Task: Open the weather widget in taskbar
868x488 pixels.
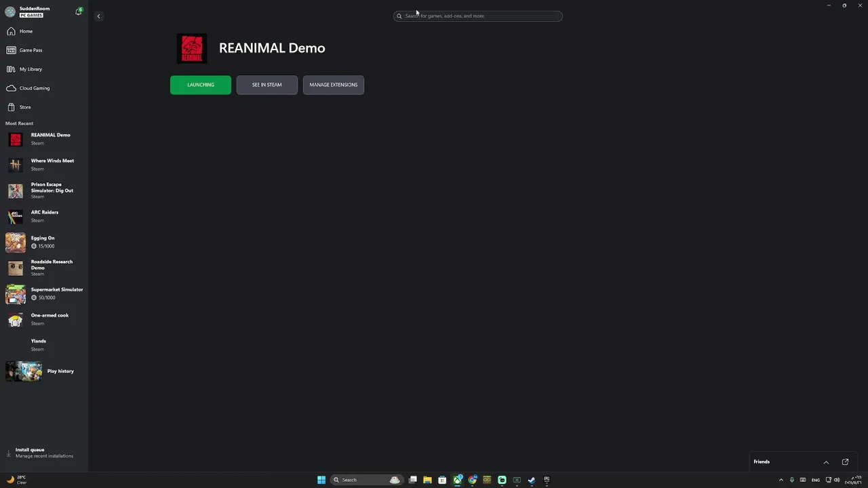Action: point(16,480)
